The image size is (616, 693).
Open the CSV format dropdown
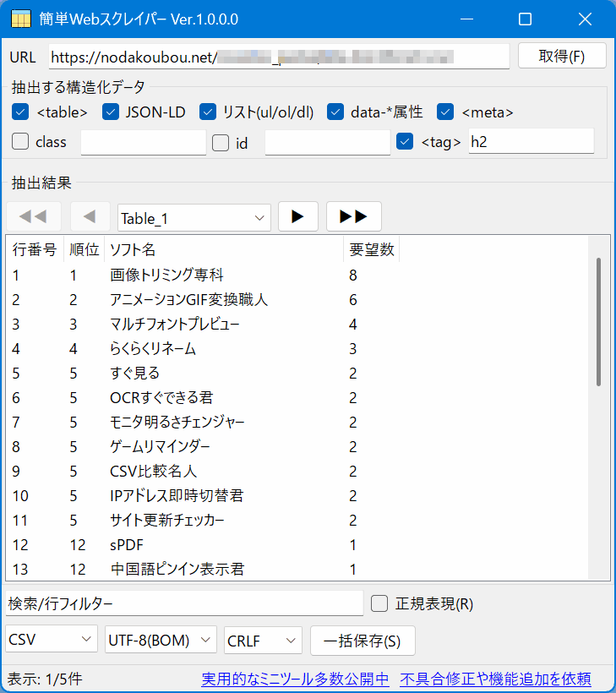point(52,641)
